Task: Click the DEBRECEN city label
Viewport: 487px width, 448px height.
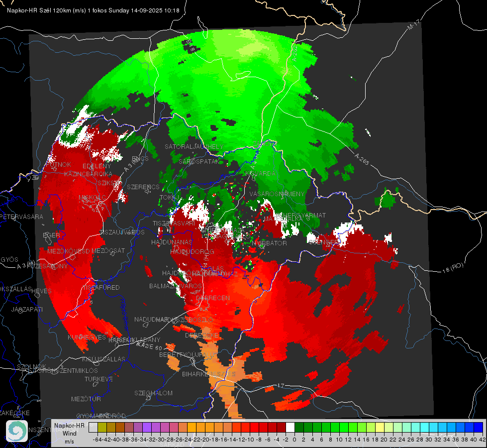Action: [x=213, y=298]
